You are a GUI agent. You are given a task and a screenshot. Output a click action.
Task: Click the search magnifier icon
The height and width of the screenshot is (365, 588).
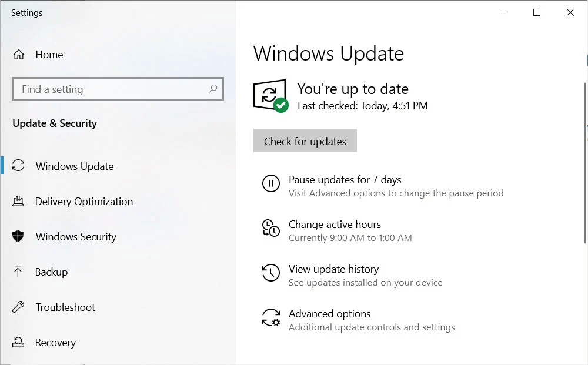click(x=213, y=89)
